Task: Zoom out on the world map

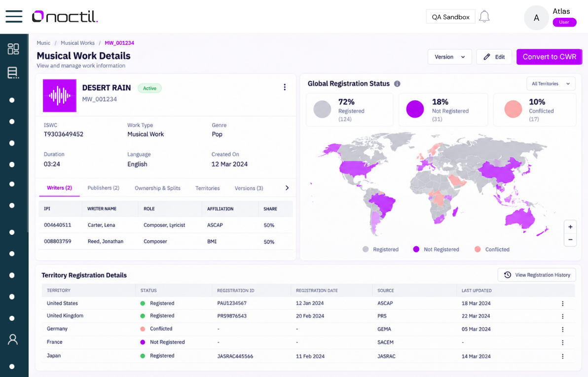Action: point(570,240)
